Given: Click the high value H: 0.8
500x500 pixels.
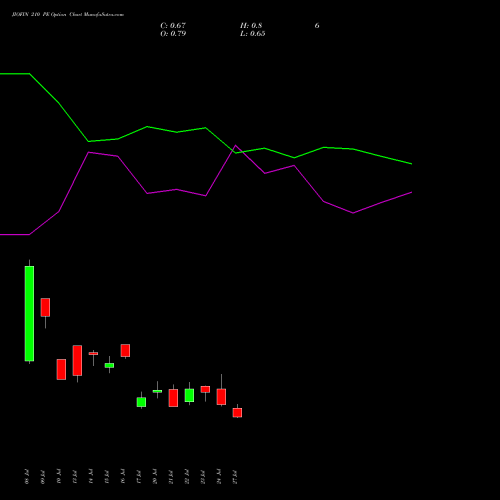Looking at the screenshot, I should click(x=251, y=26).
